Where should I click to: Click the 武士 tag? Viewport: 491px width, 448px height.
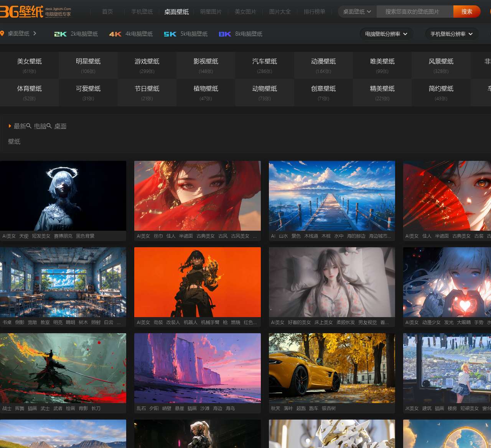[45, 408]
